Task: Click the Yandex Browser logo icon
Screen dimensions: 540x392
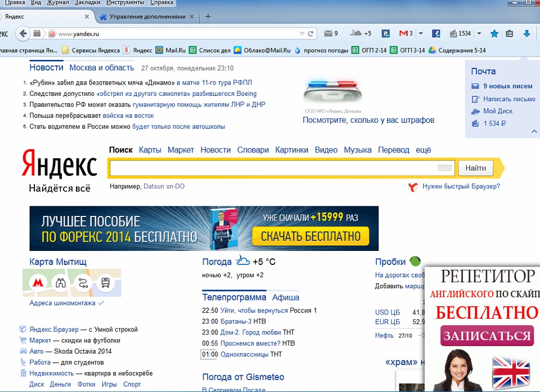Action: tap(413, 187)
